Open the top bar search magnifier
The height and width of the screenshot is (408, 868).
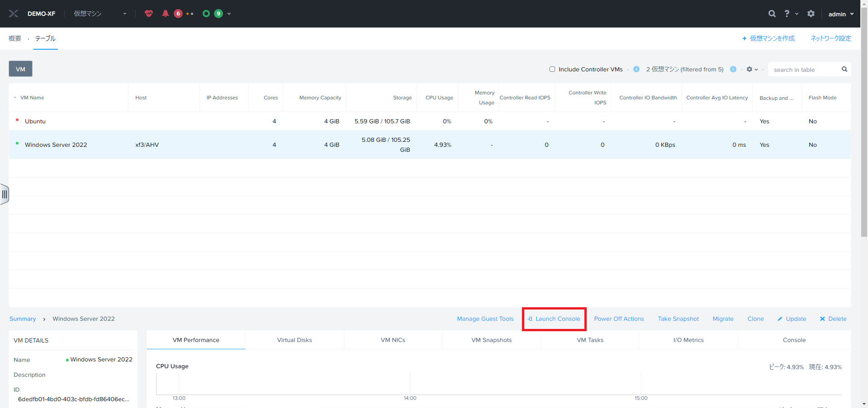tap(772, 14)
